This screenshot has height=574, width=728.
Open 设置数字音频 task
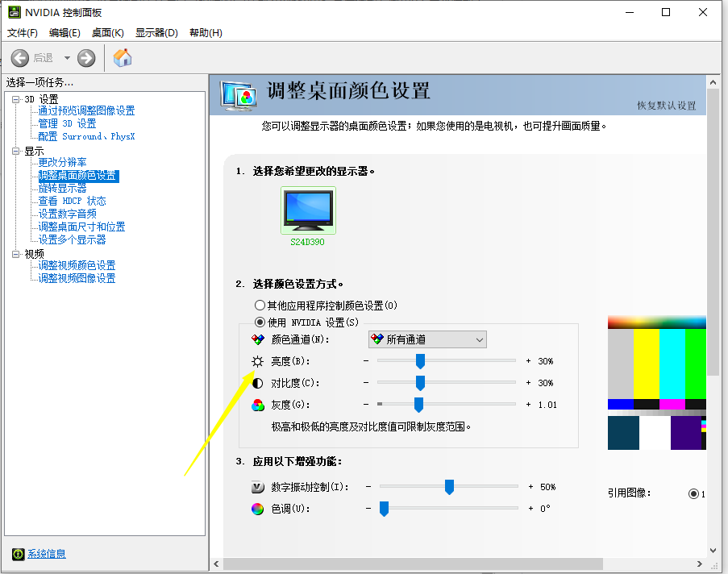coord(68,214)
